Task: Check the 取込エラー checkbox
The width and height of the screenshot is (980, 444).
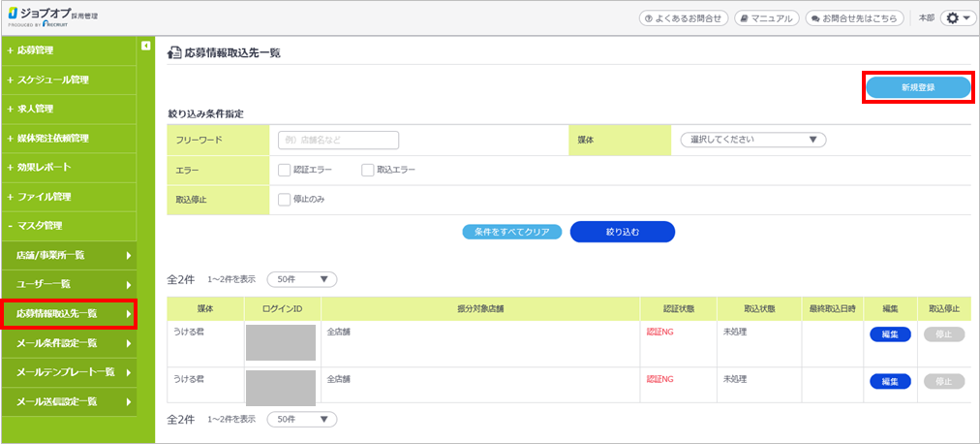Action: pyautogui.click(x=367, y=170)
